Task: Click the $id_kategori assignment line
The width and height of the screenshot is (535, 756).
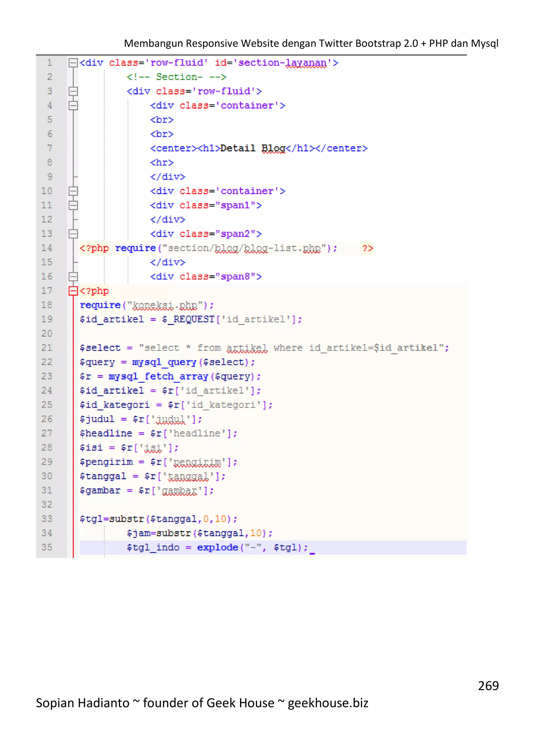Action: click(x=176, y=405)
